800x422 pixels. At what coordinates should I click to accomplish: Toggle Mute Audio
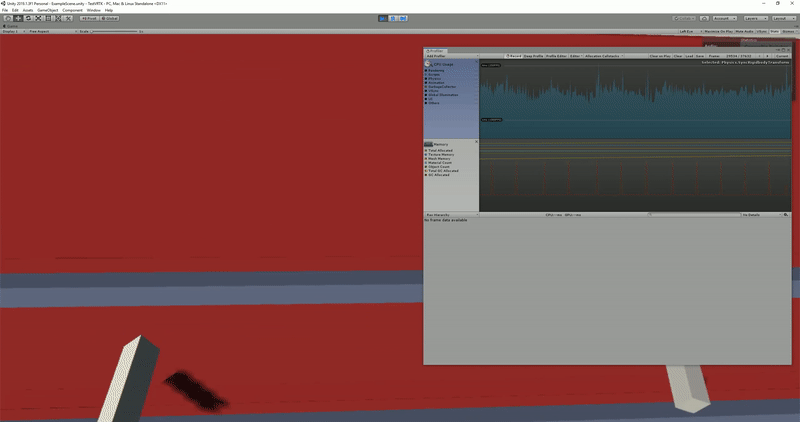pos(744,32)
